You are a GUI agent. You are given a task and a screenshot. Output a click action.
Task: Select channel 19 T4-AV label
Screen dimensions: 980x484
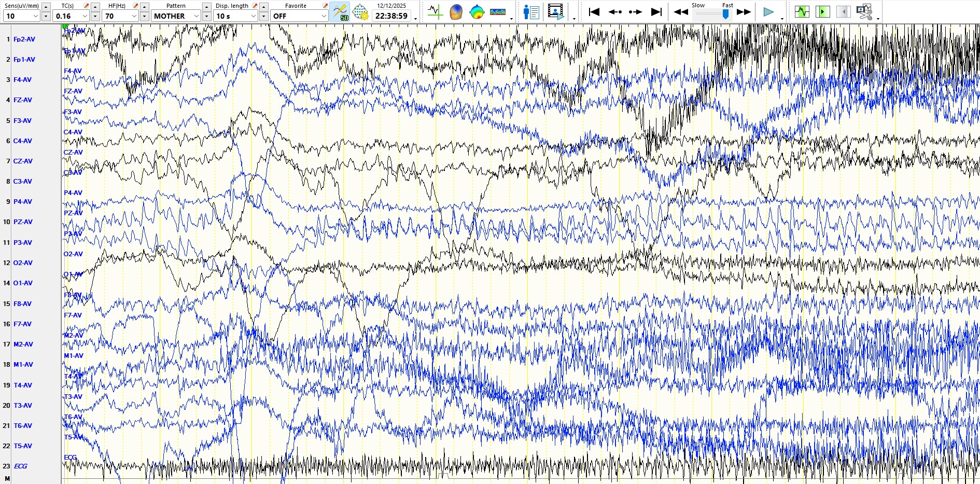click(23, 385)
